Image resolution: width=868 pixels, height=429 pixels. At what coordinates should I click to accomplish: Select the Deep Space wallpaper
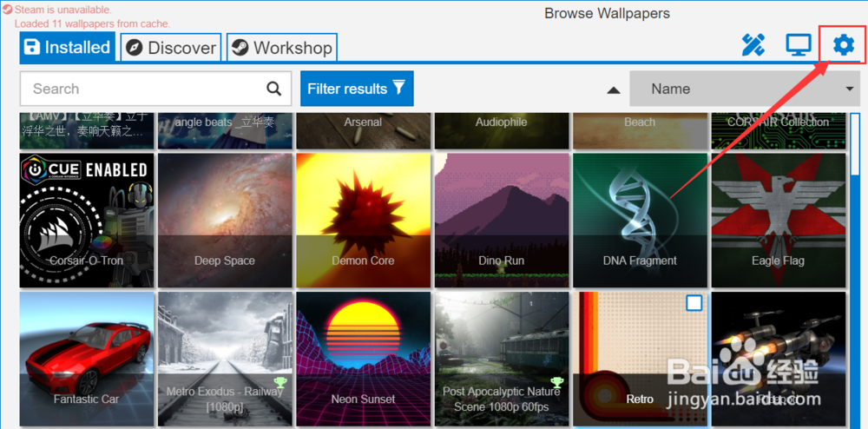225,221
